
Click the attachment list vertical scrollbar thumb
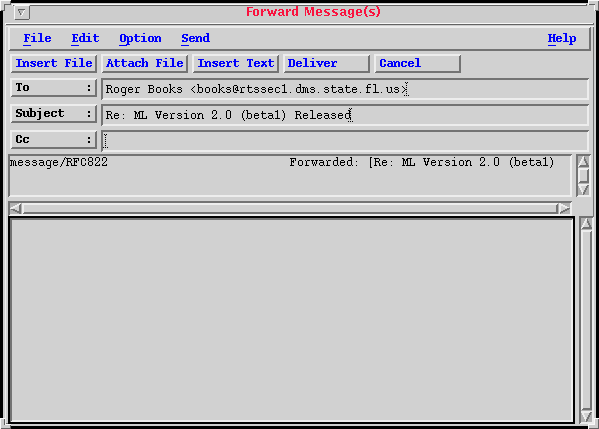click(583, 176)
